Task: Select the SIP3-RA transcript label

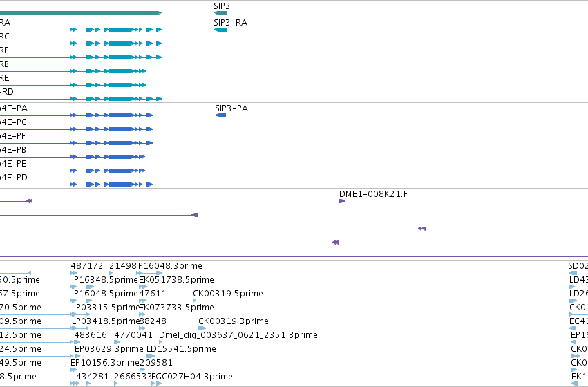Action: pos(230,23)
